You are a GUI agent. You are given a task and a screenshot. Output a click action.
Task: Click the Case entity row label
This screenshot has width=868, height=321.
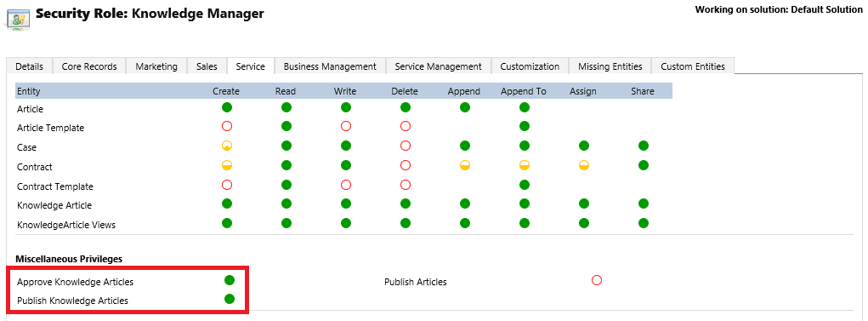click(x=26, y=147)
